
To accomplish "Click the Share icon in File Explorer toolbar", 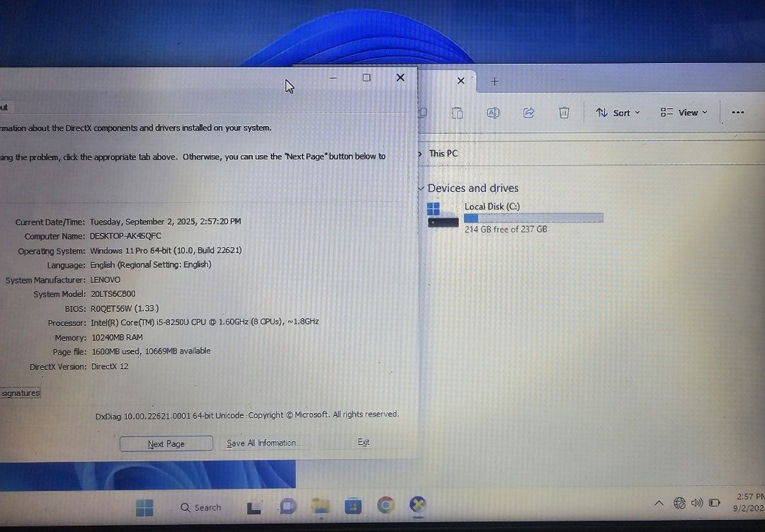I will [528, 113].
